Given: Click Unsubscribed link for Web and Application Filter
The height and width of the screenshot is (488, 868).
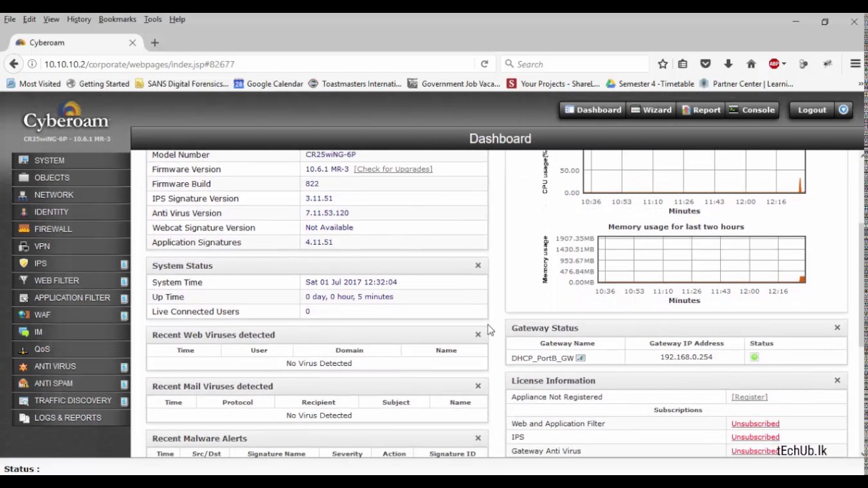Looking at the screenshot, I should coord(755,424).
